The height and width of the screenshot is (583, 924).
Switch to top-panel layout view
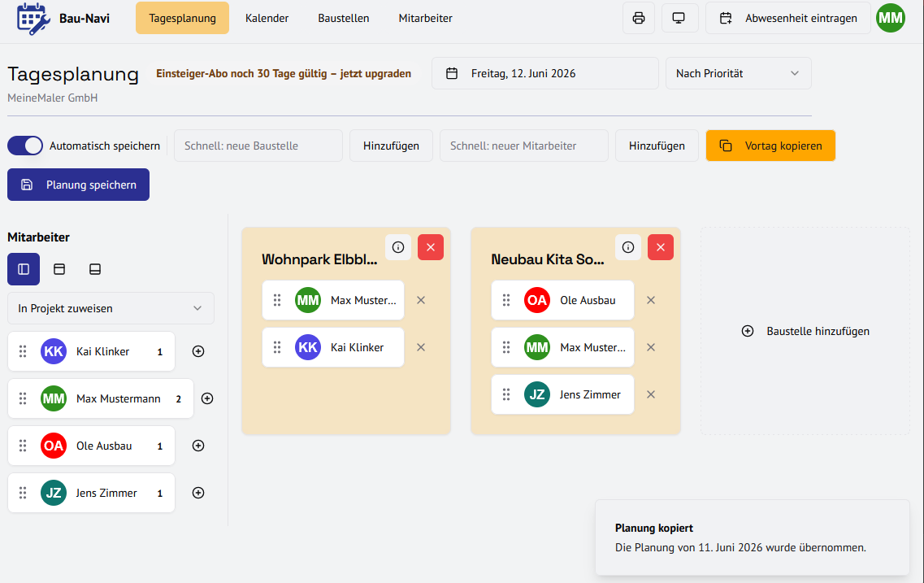tap(59, 269)
